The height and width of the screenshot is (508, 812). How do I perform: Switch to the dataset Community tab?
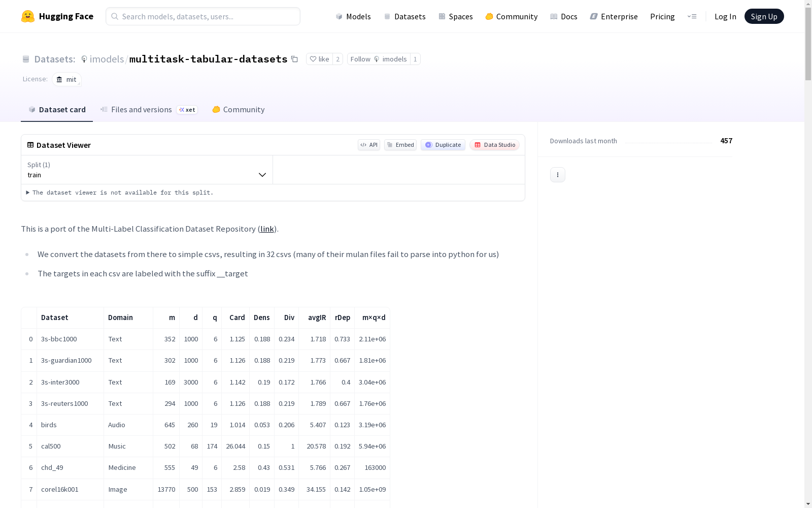coord(238,109)
